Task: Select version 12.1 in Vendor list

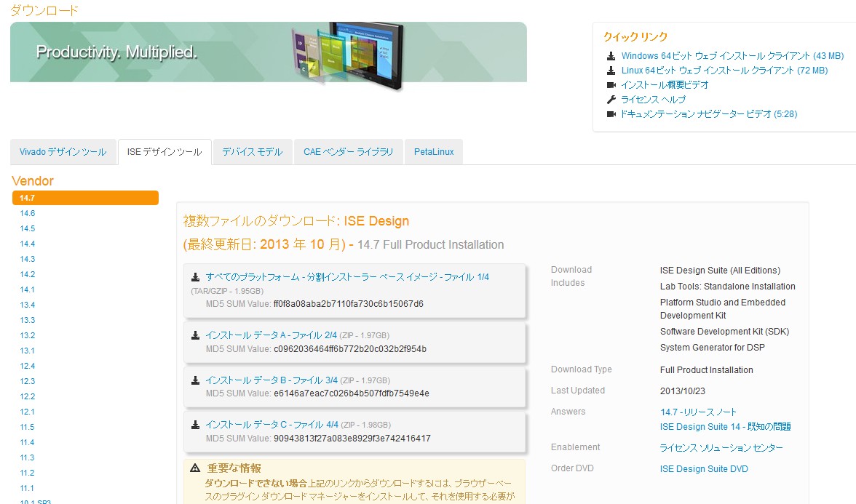Action: (x=28, y=412)
